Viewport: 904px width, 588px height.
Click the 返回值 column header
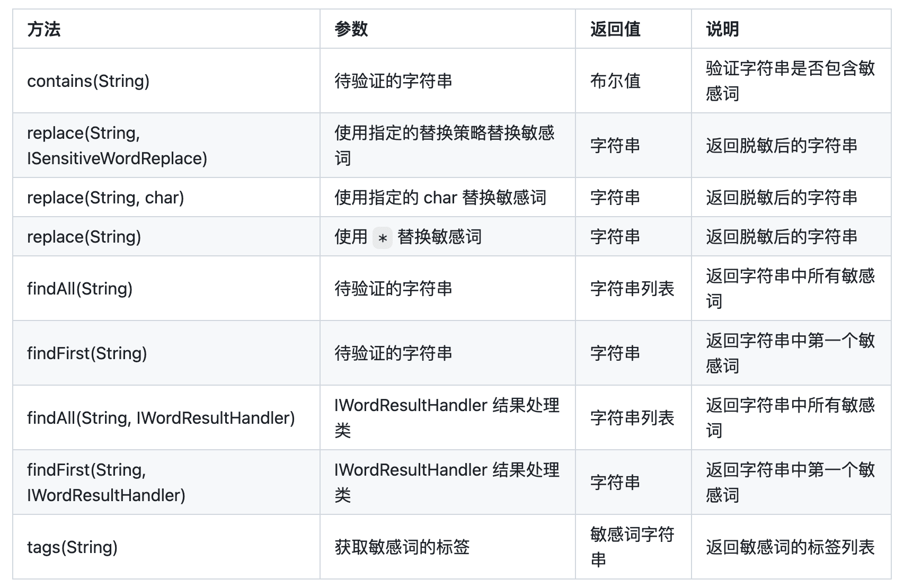point(633,29)
